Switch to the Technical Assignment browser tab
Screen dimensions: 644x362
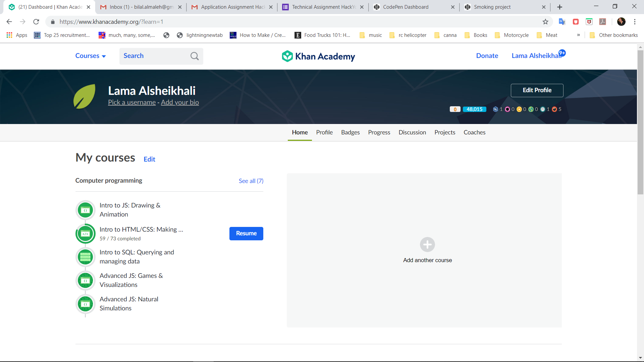pos(323,7)
